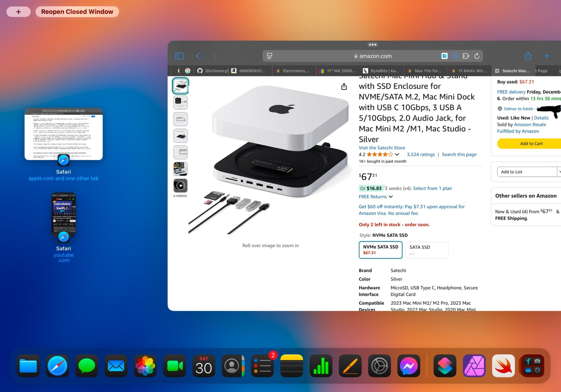Reload the amazon.com page
Image resolution: width=561 pixels, height=392 pixels.
(477, 56)
